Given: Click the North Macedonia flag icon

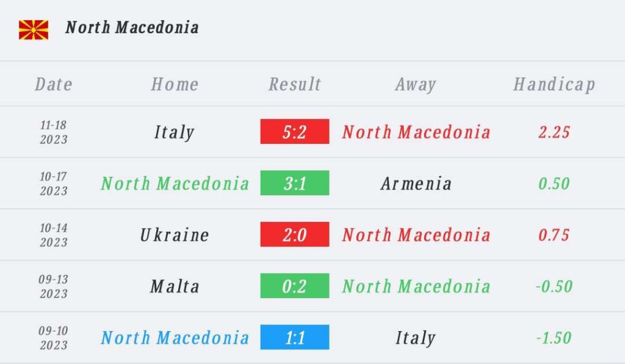Looking at the screenshot, I should pos(34,30).
